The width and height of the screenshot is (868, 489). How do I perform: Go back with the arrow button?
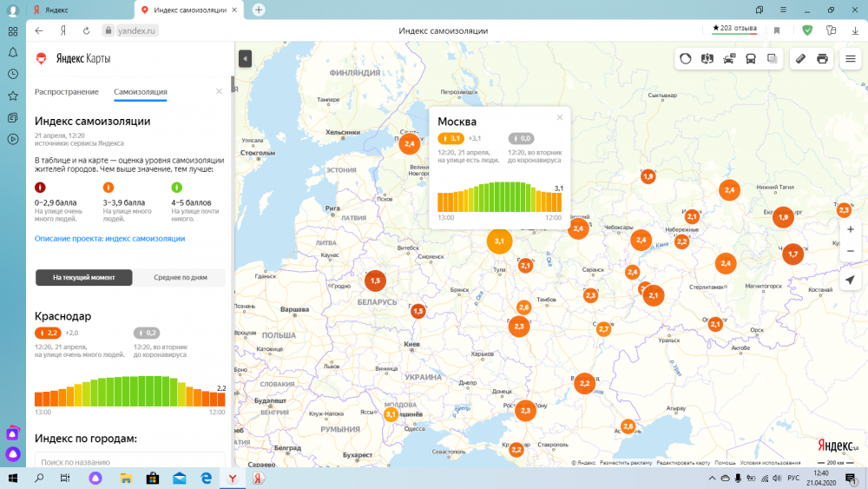click(x=39, y=31)
